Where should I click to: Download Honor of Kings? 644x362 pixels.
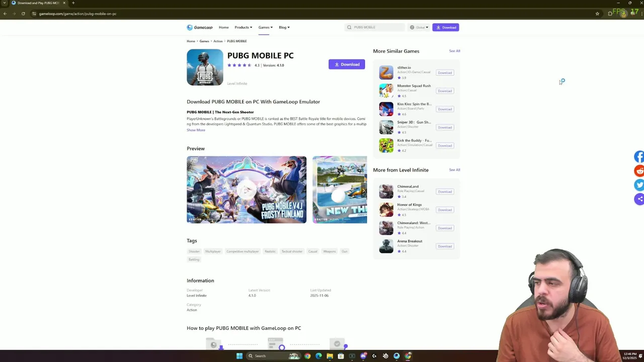(445, 210)
